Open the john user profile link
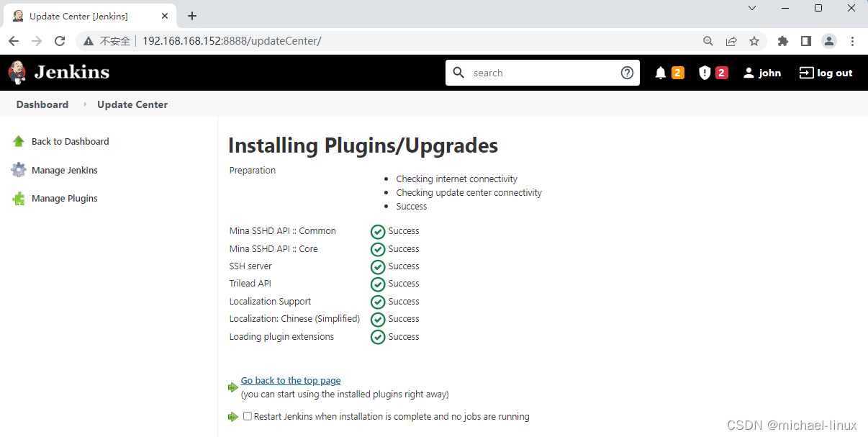The height and width of the screenshot is (437, 868). click(x=770, y=73)
